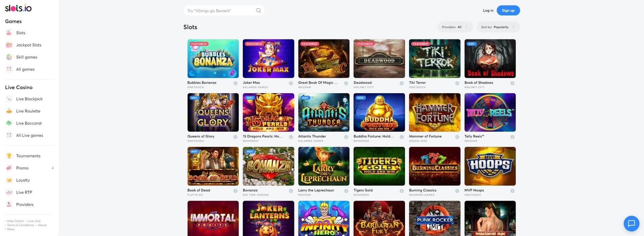Open info icon for Atlantis Thunder
The image size is (644, 236).
[x=346, y=137]
